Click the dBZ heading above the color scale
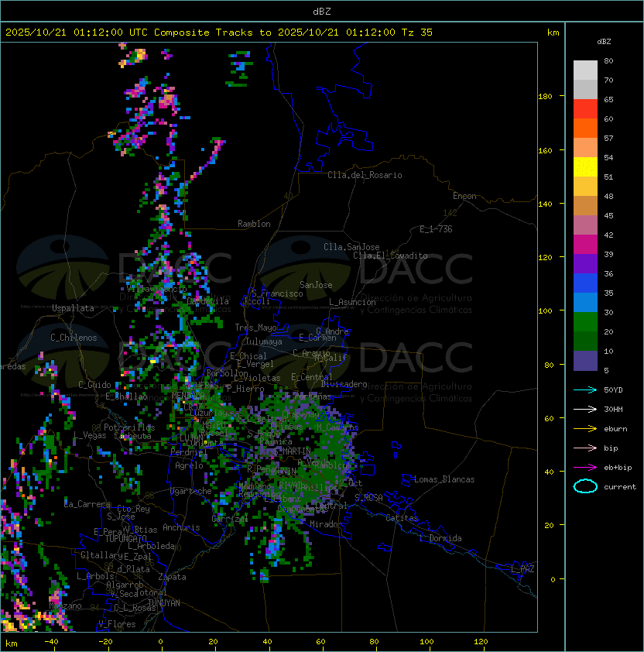The height and width of the screenshot is (652, 644). click(604, 42)
